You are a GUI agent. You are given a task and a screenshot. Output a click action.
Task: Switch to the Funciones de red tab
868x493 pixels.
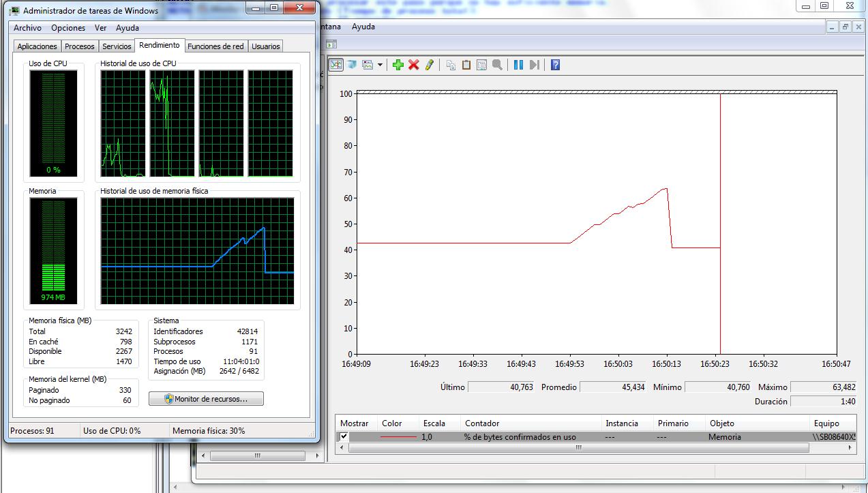coord(215,46)
